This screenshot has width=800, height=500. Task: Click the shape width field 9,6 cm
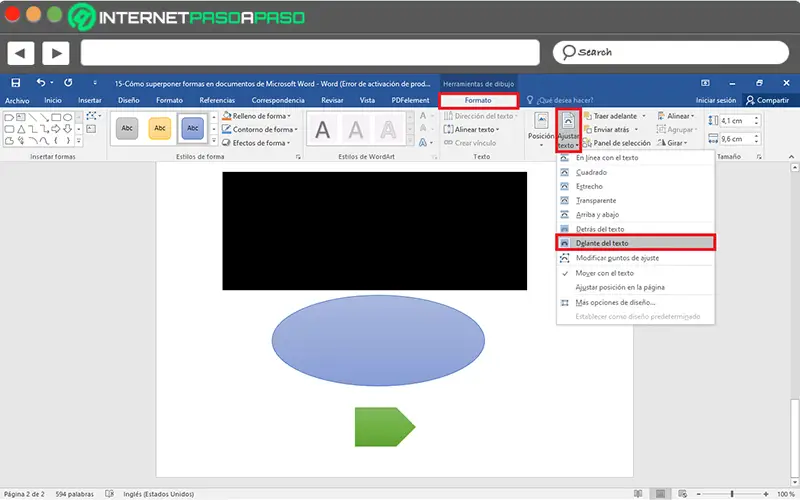click(x=736, y=139)
